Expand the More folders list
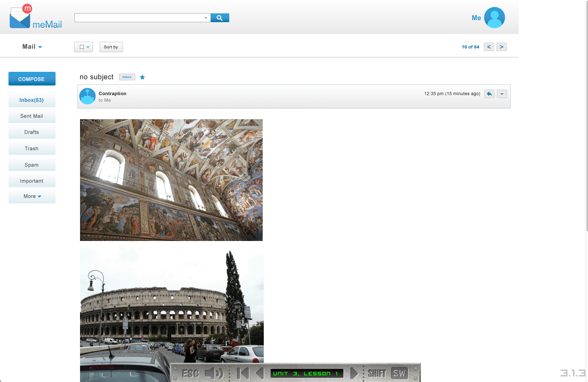This screenshot has width=588, height=382. (32, 196)
